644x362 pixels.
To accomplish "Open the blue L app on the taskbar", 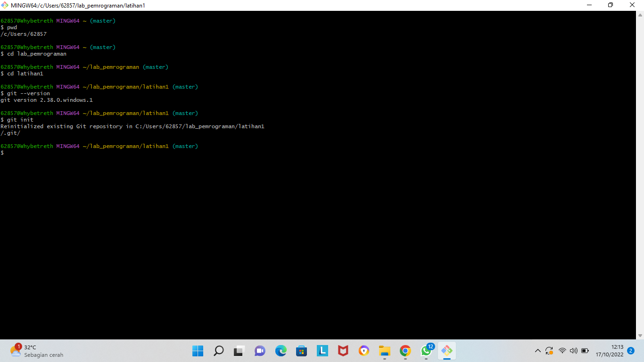I will (322, 351).
